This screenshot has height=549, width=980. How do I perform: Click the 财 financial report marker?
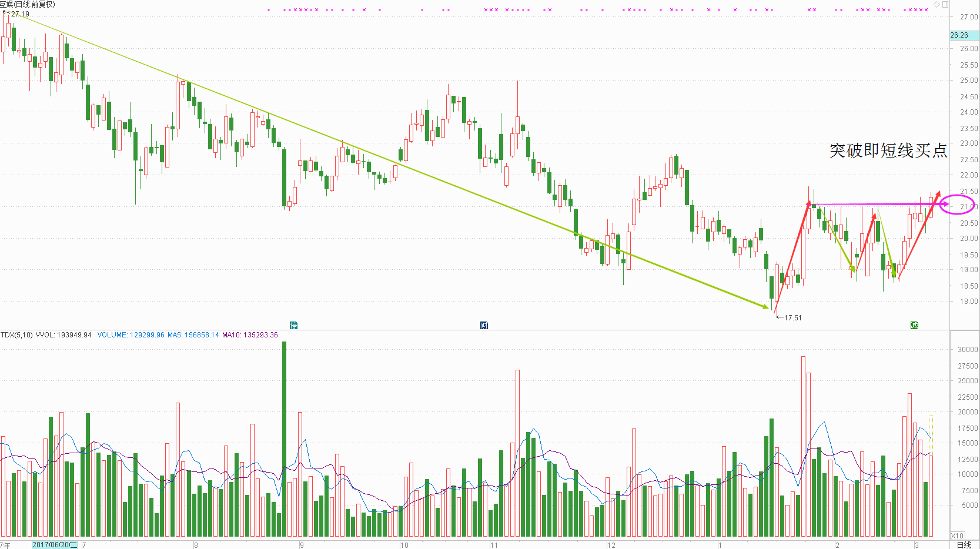click(x=484, y=325)
